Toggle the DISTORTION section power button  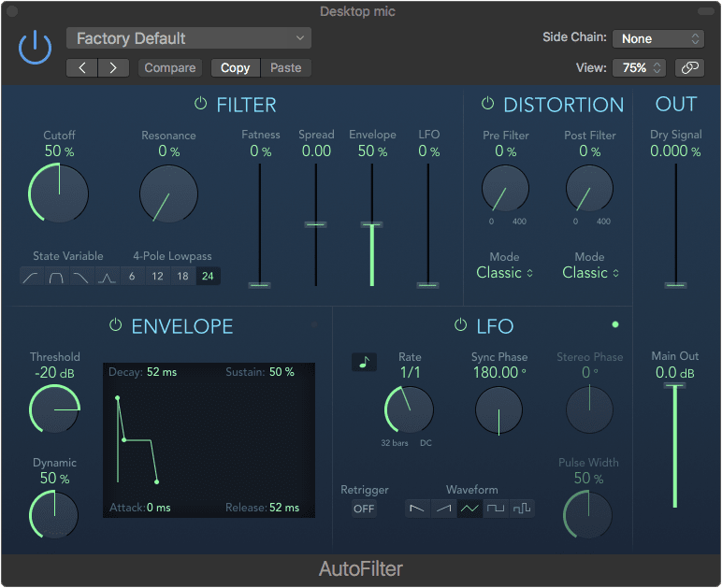pyautogui.click(x=487, y=104)
